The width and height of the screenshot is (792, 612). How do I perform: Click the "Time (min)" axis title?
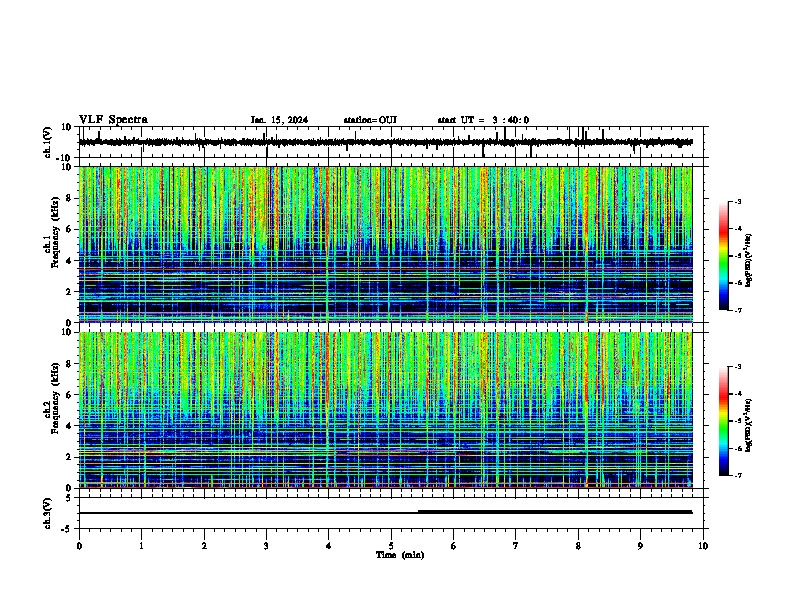(400, 555)
